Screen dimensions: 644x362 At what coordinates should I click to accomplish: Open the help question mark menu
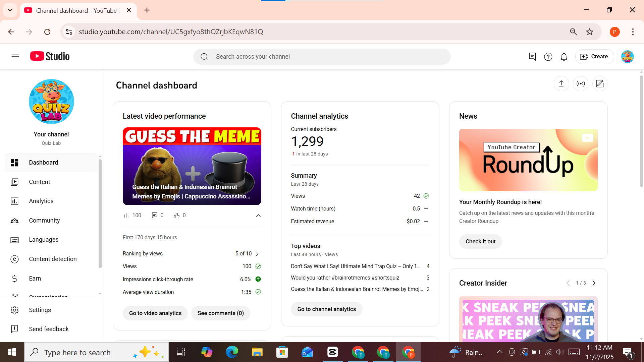tap(548, 56)
